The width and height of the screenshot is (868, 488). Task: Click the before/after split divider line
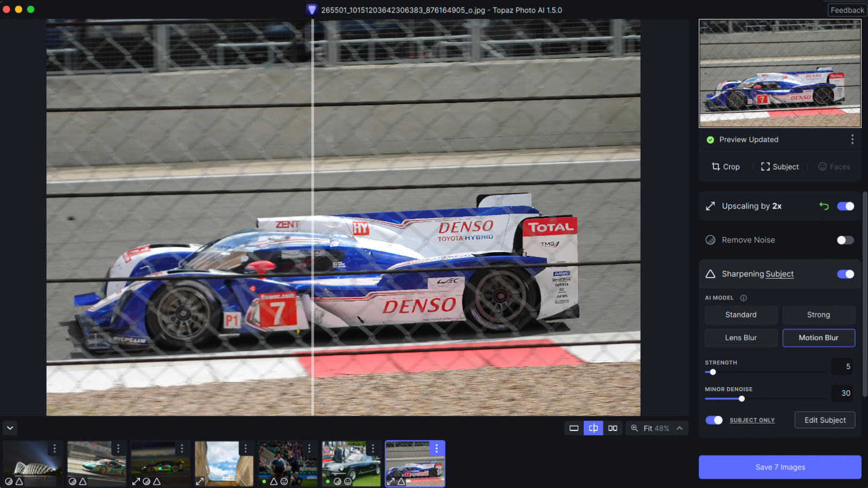click(x=313, y=217)
